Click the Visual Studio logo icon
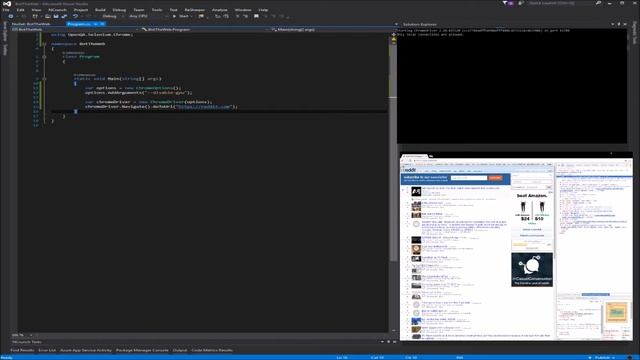Screen dimensions: 640x360 7,4
